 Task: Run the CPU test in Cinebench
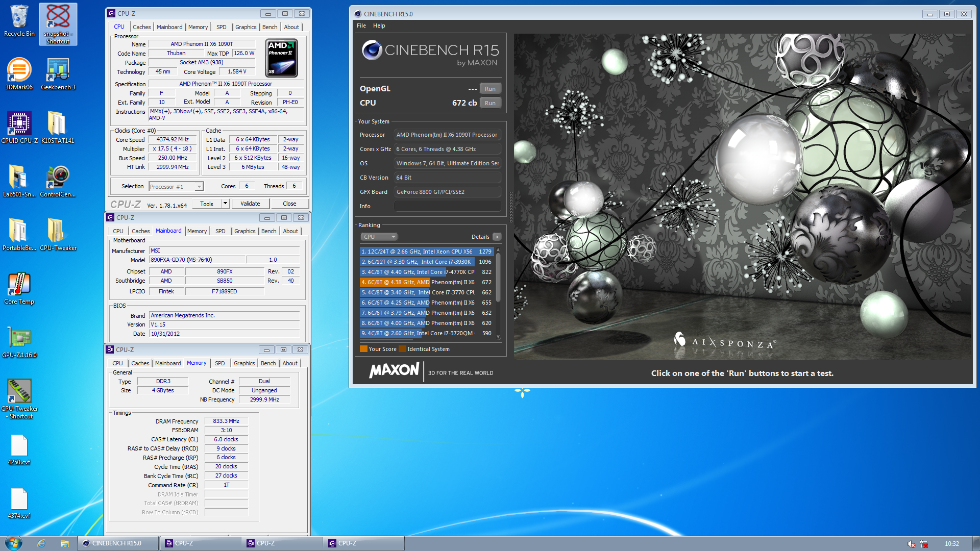(x=490, y=103)
